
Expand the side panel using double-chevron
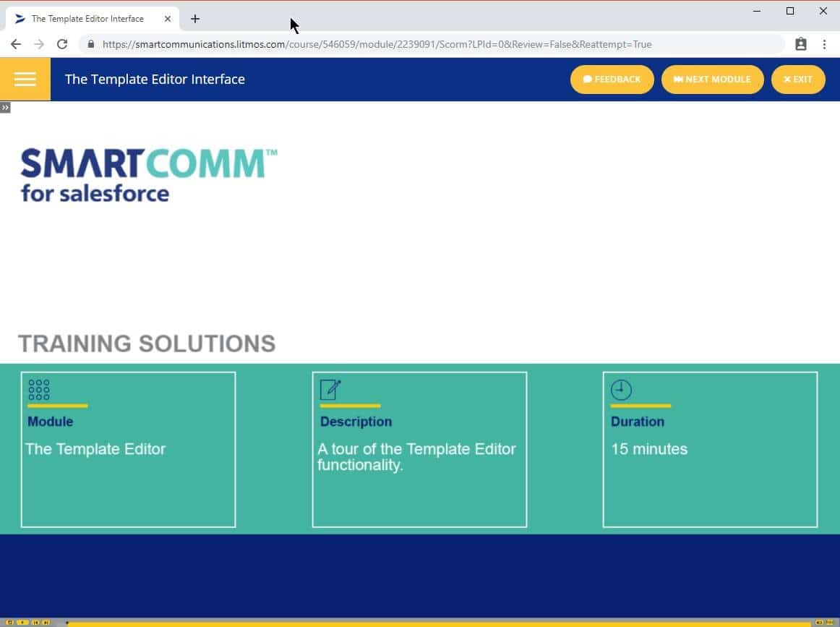(x=5, y=108)
